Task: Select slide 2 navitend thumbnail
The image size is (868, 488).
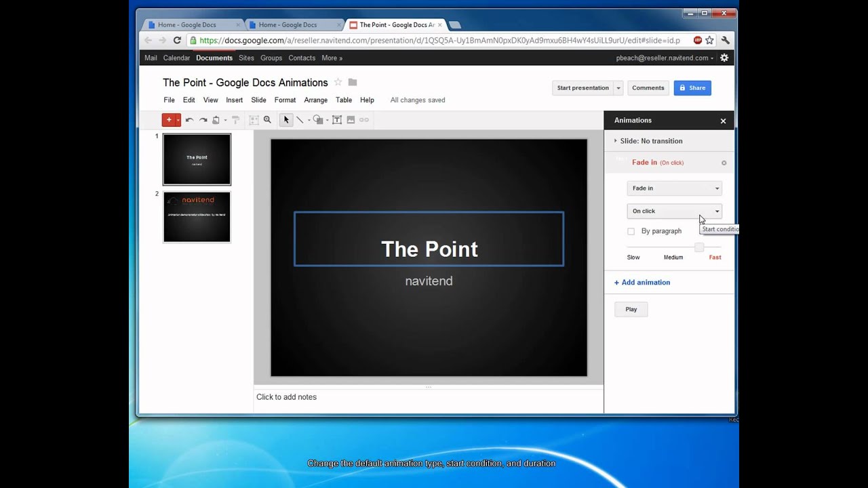Action: click(x=197, y=217)
